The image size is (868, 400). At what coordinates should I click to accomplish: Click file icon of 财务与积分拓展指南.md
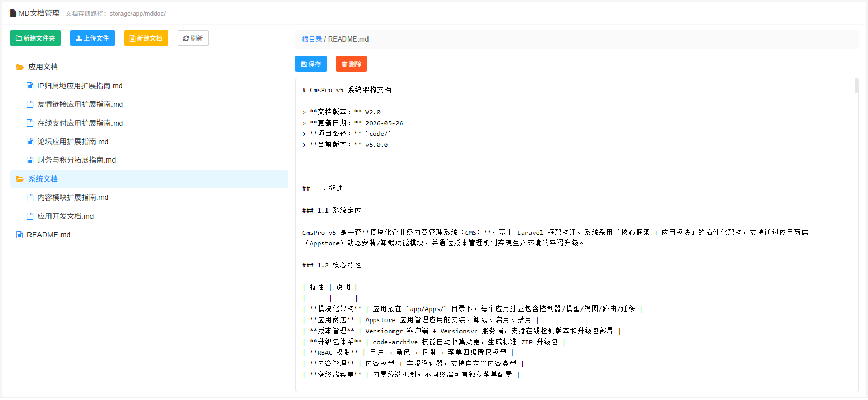[x=30, y=160]
